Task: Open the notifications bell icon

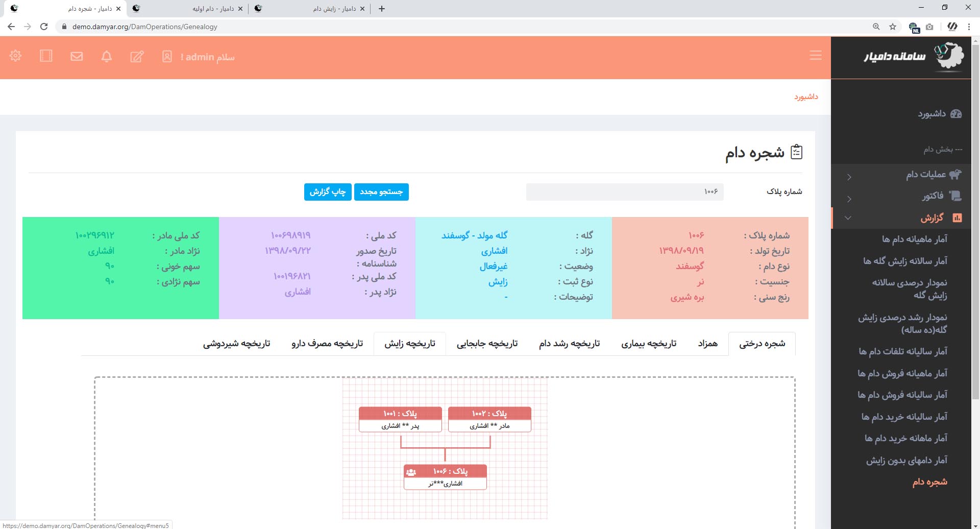Action: pyautogui.click(x=107, y=57)
